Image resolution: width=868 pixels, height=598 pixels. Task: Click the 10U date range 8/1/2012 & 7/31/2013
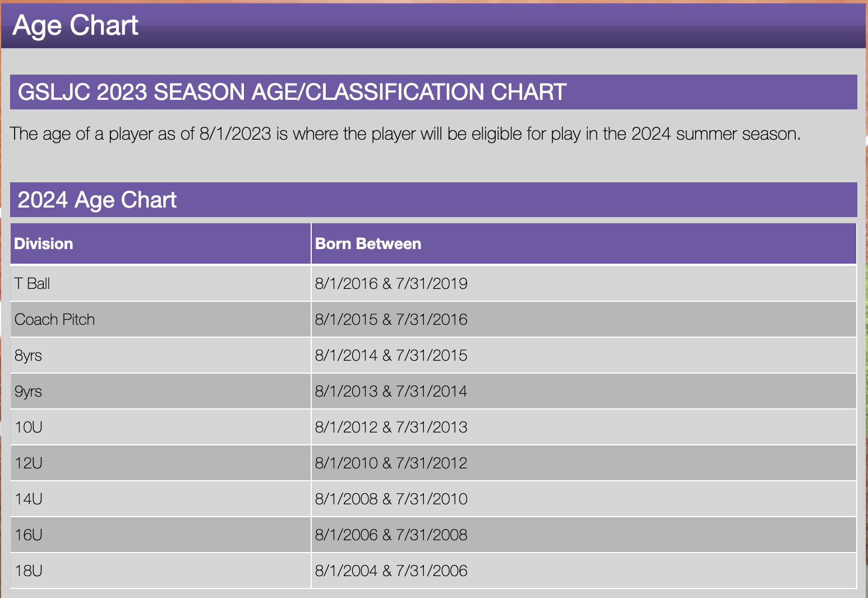(x=391, y=427)
